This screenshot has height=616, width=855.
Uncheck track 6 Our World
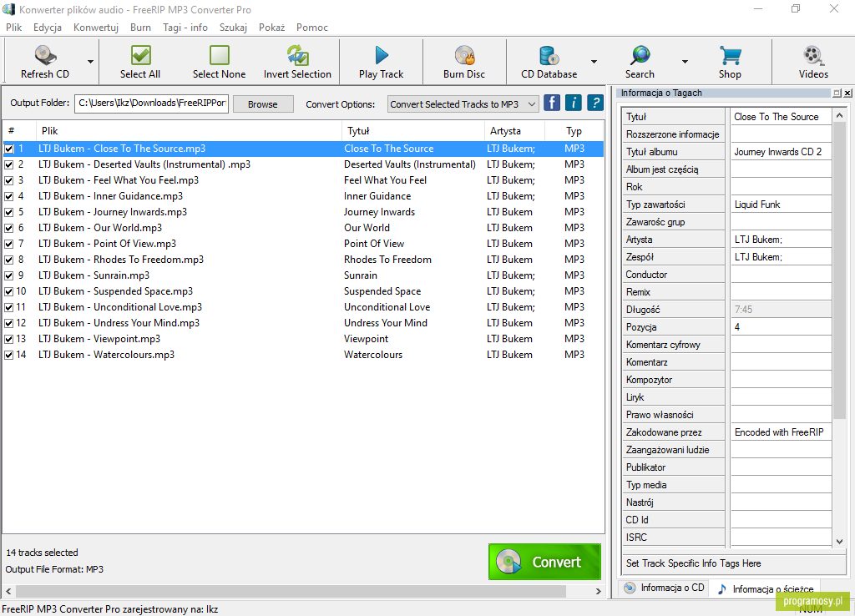[9, 228]
